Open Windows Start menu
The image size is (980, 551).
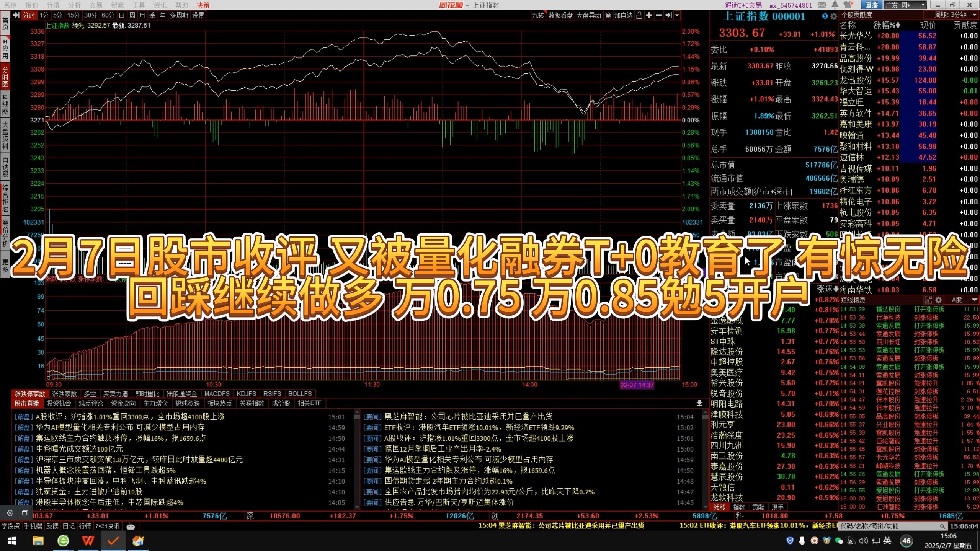12,541
